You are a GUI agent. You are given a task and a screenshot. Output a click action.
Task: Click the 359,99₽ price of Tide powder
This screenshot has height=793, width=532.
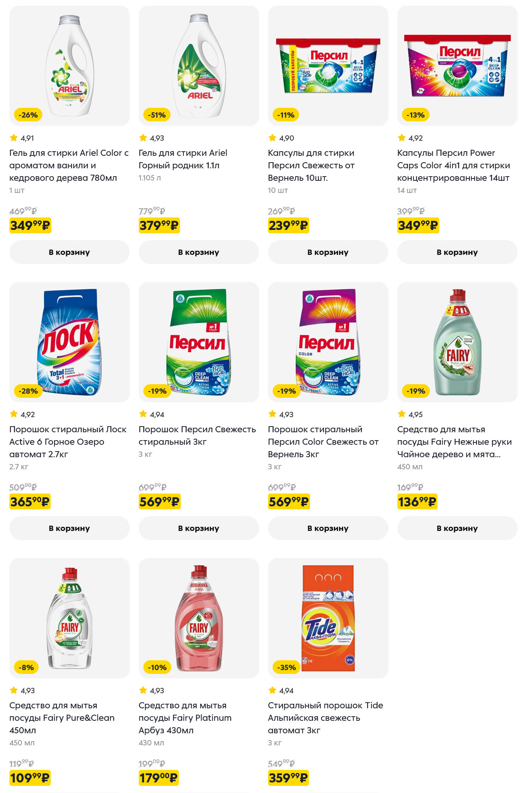(x=288, y=778)
